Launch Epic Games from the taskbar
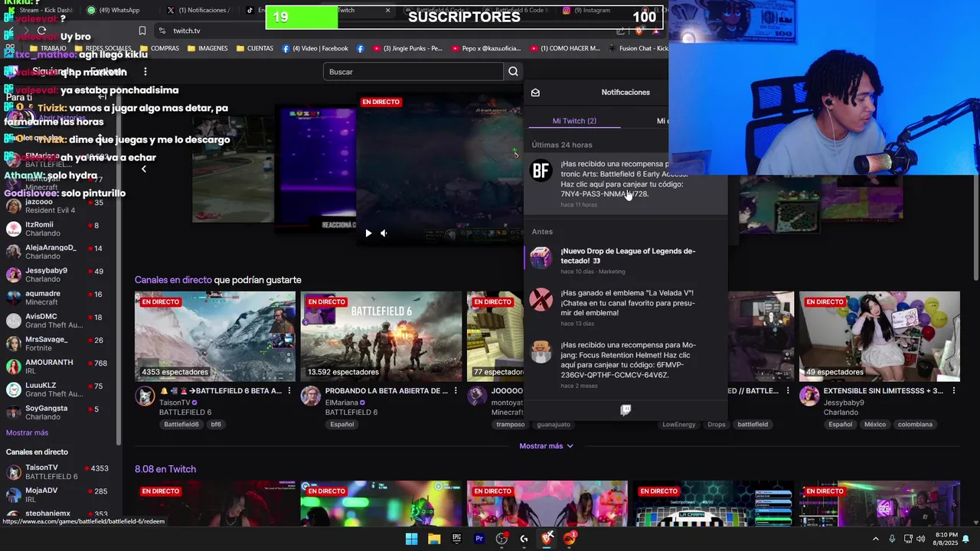 coord(456,539)
